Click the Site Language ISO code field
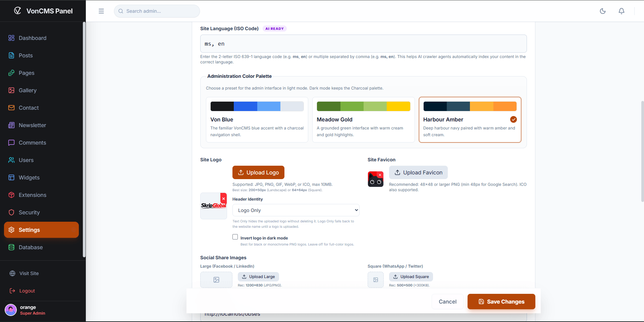 click(363, 44)
